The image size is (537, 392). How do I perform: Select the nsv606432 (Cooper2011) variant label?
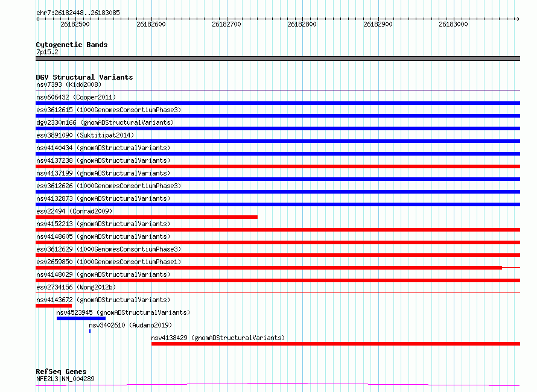coord(76,97)
